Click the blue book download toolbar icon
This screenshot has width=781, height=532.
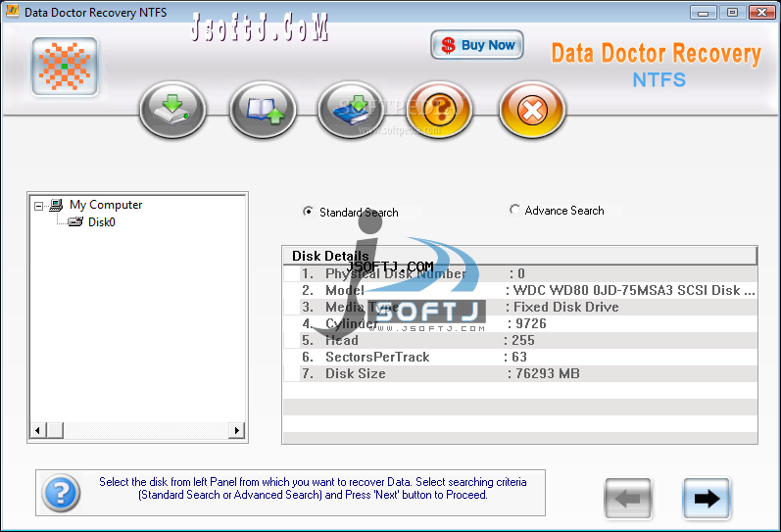click(352, 110)
